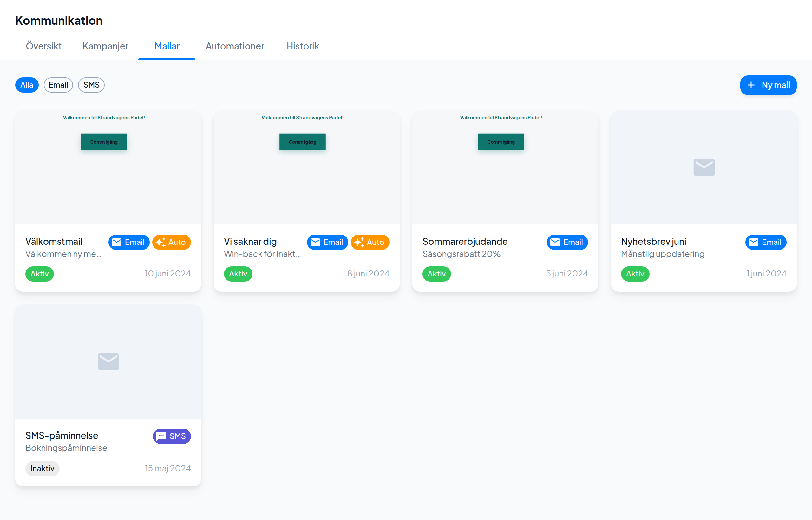Click the Aktiv status on Nyhetsbrev juni

[635, 274]
